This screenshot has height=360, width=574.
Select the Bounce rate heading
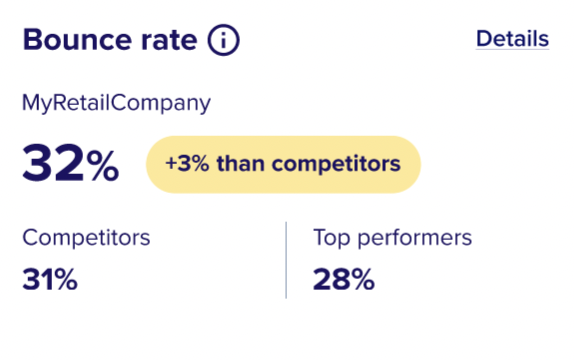coord(110,40)
